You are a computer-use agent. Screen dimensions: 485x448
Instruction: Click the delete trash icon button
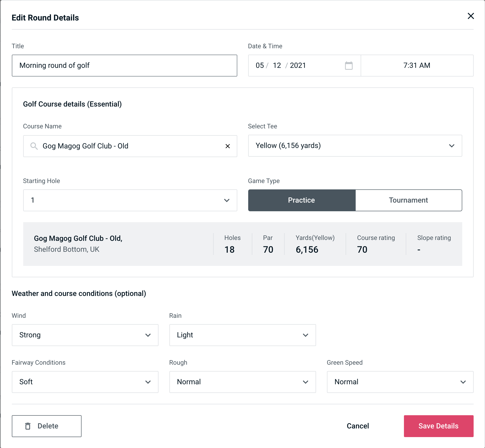(29, 426)
